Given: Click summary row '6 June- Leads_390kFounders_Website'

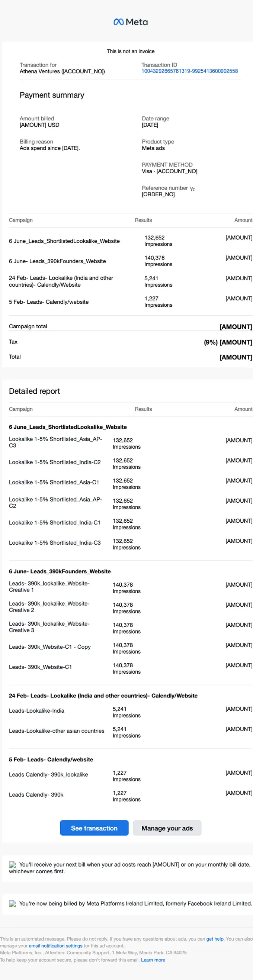Looking at the screenshot, I should (131, 261).
